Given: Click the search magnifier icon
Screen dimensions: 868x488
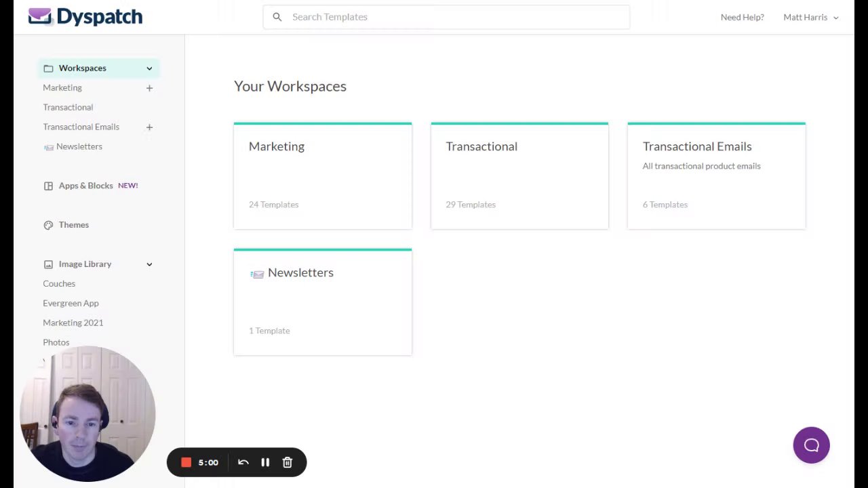Looking at the screenshot, I should 277,17.
